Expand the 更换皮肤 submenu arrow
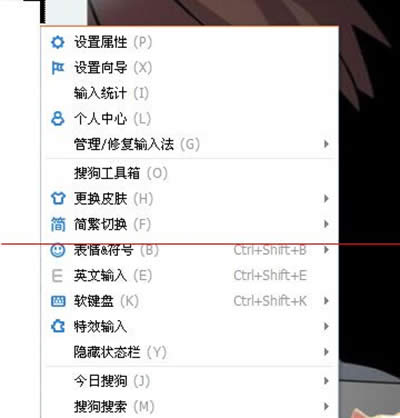The width and height of the screenshot is (400, 418). coord(326,199)
